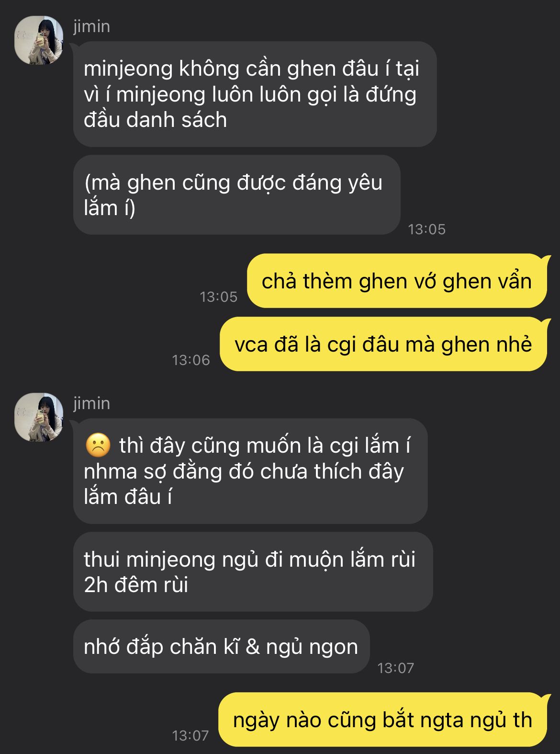Viewport: 560px width, 754px height.
Task: Open jimin's profile via name above 'minjeong không cần ghen'
Action: [92, 26]
